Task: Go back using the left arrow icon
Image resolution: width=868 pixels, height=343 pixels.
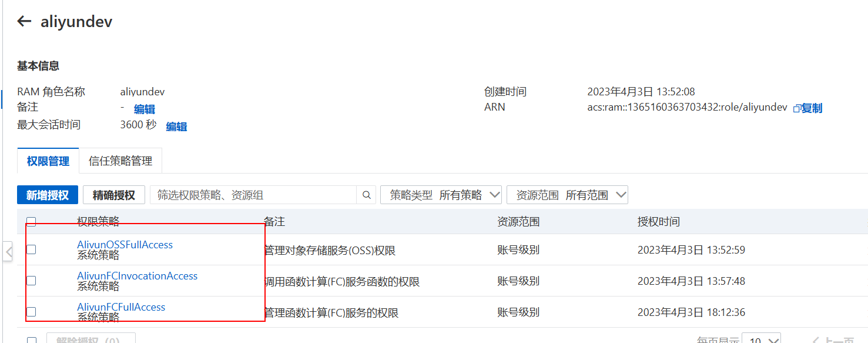Action: pos(24,22)
